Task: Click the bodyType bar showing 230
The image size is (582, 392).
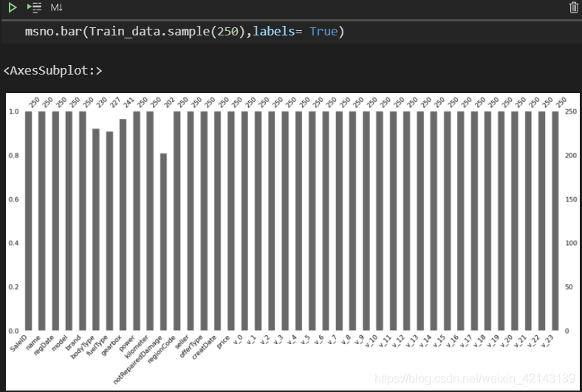Action: [96, 230]
